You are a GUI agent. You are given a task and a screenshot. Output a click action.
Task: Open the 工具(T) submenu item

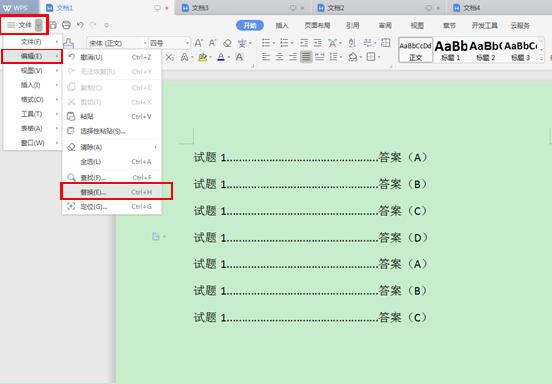tap(33, 114)
